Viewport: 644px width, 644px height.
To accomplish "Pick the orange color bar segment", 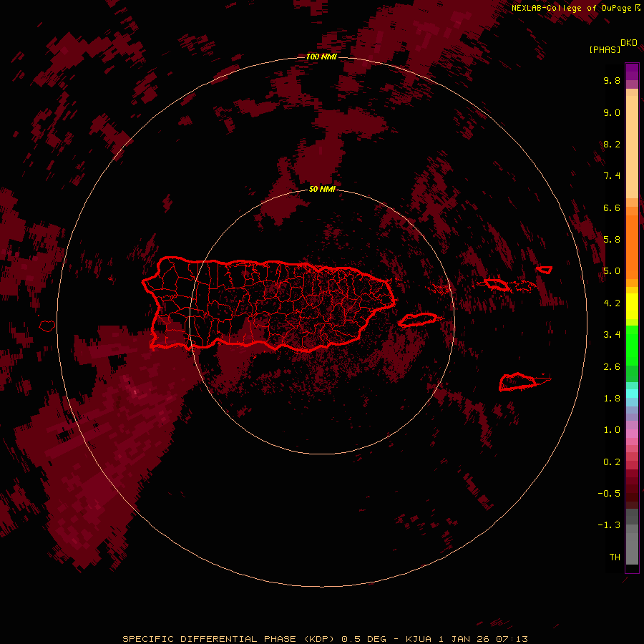I will click(x=632, y=246).
